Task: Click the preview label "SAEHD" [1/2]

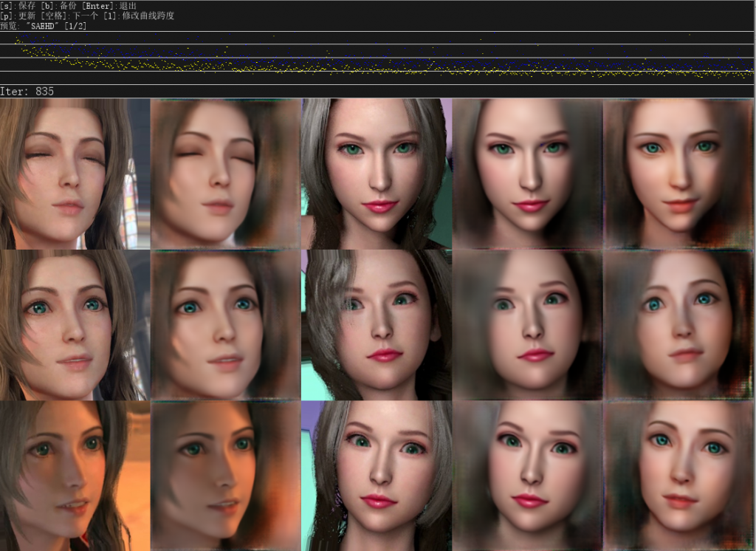Action: (x=44, y=26)
